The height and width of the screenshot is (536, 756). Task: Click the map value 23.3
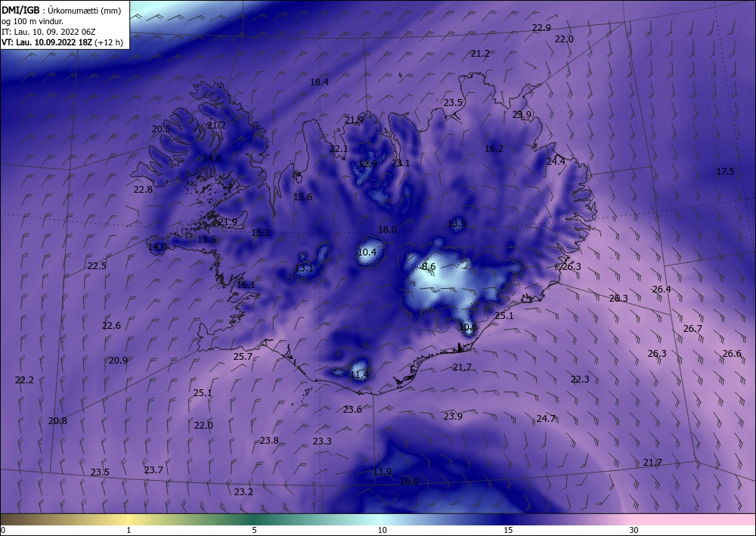[322, 441]
